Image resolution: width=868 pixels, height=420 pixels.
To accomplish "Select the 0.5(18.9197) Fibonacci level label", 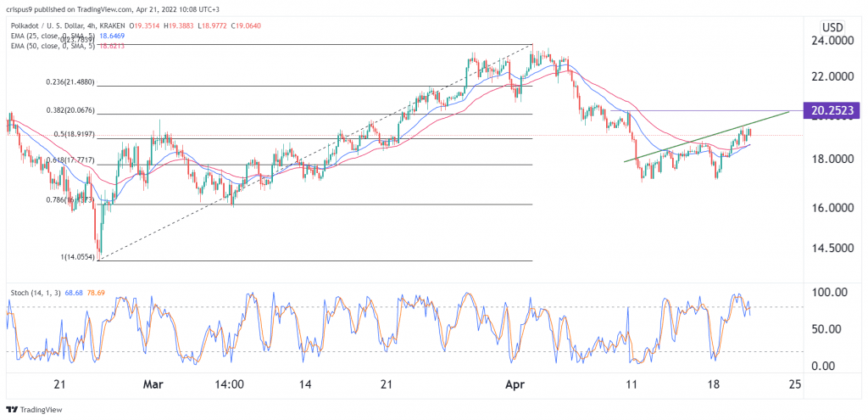I will [75, 134].
